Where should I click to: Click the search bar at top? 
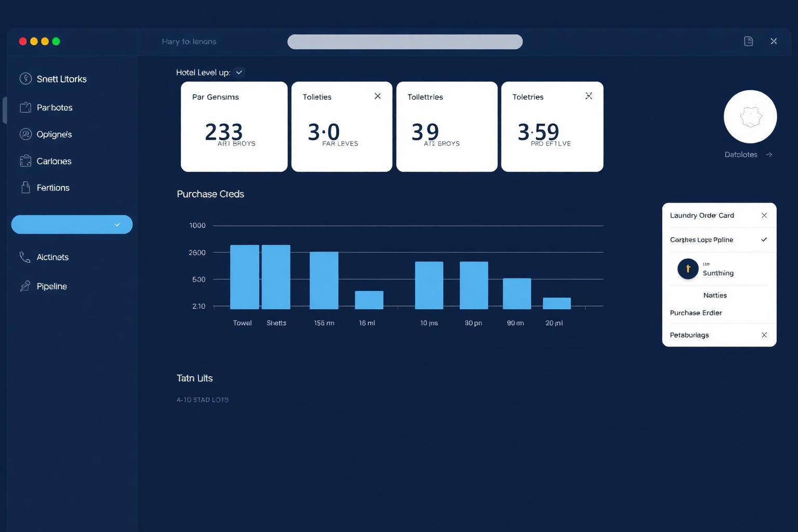click(x=405, y=42)
